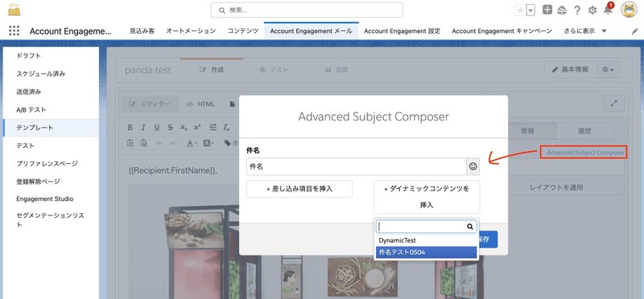
Task: Switch to the テスト step tab
Action: pyautogui.click(x=274, y=70)
